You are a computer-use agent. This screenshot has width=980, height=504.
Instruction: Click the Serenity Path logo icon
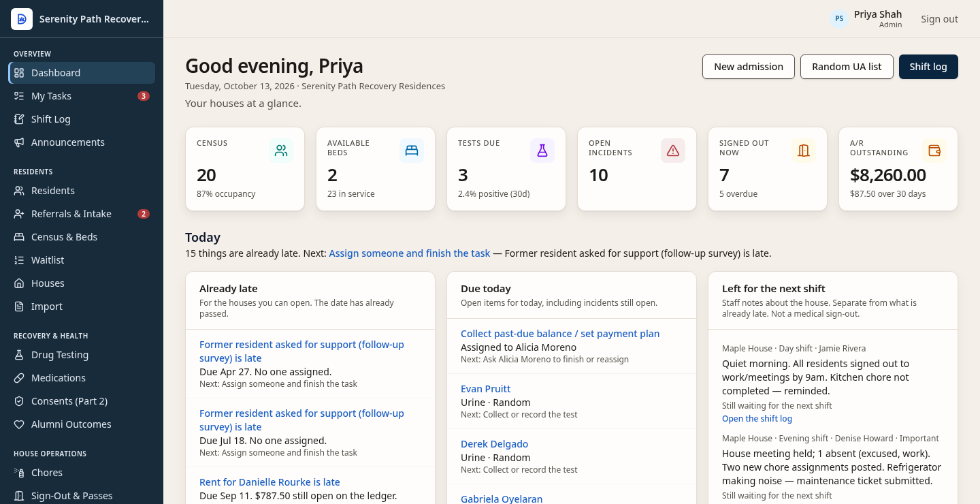pos(22,19)
